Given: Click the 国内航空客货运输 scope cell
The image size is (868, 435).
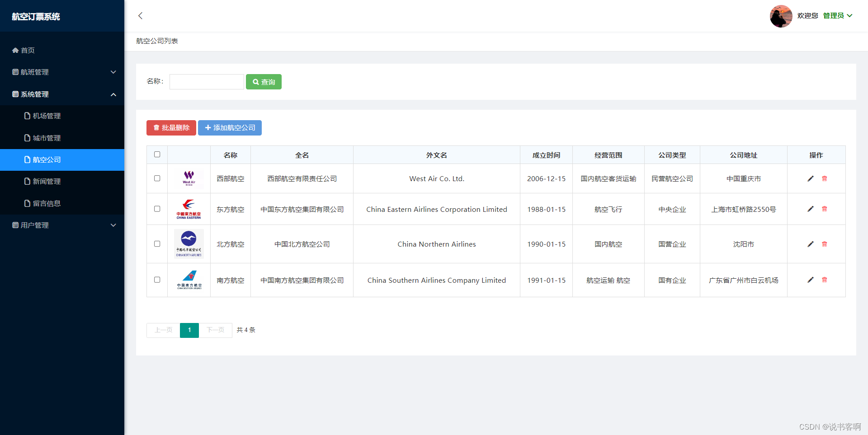Looking at the screenshot, I should [x=609, y=178].
